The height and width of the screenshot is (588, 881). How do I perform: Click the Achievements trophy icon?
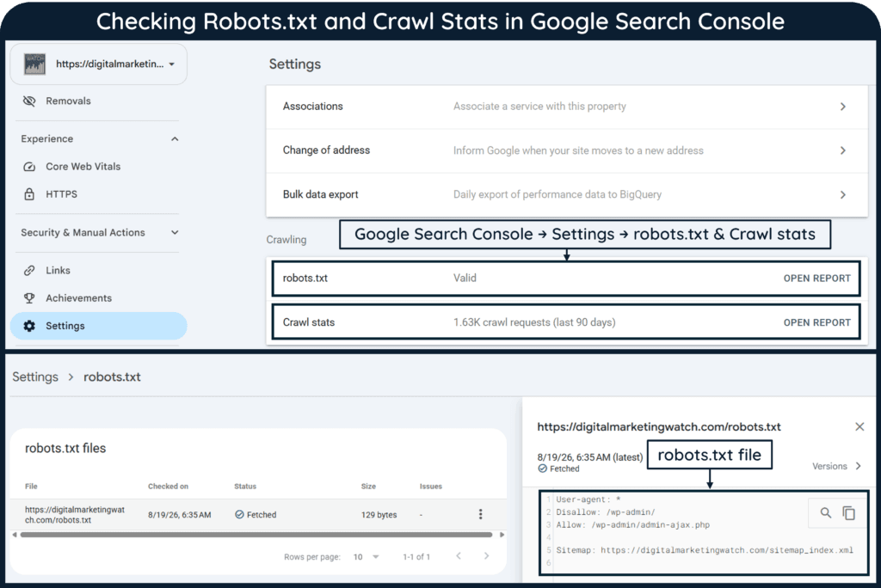[29, 298]
